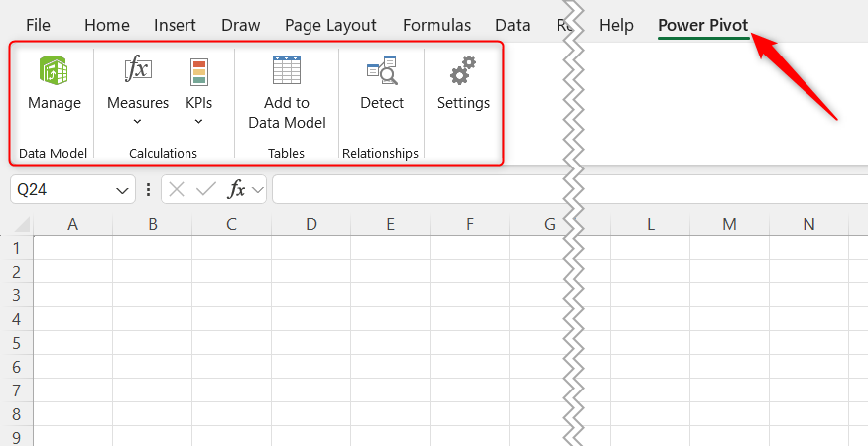Switch to the Home tab
The image size is (868, 446).
[107, 25]
